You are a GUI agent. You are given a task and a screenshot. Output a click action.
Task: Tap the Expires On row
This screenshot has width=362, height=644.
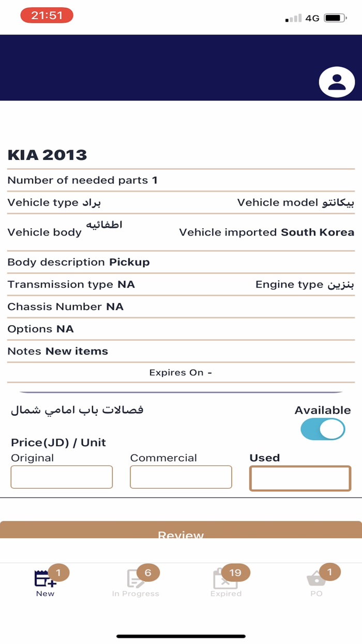[181, 372]
